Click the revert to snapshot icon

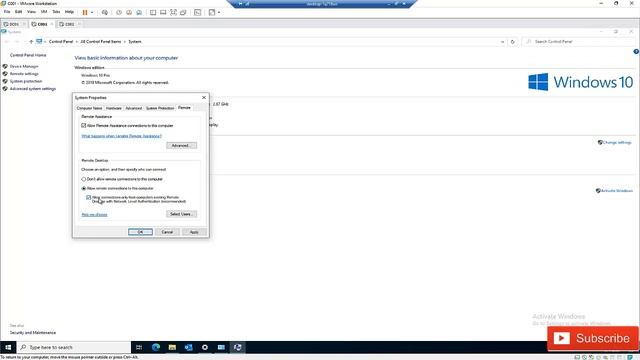(129, 12)
